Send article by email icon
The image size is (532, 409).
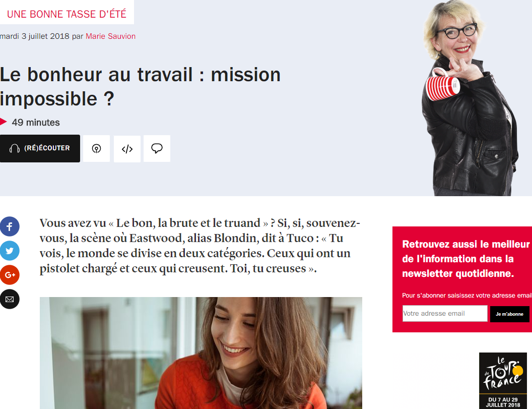10,299
